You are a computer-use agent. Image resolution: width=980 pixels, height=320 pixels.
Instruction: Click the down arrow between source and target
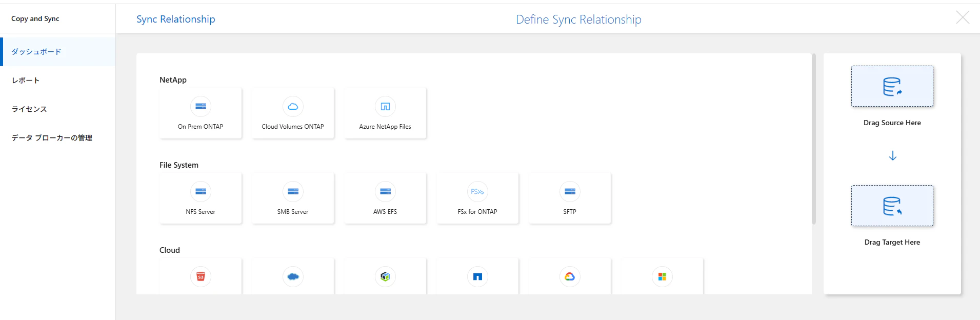point(892,156)
